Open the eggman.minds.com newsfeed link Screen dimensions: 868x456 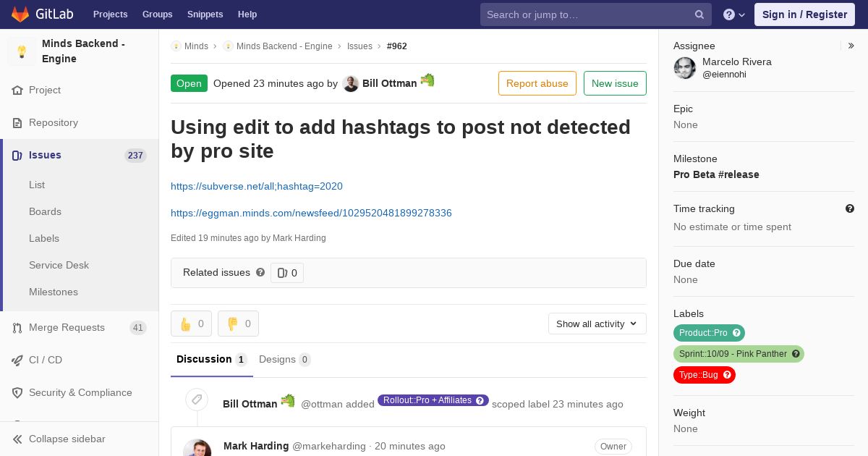(311, 213)
